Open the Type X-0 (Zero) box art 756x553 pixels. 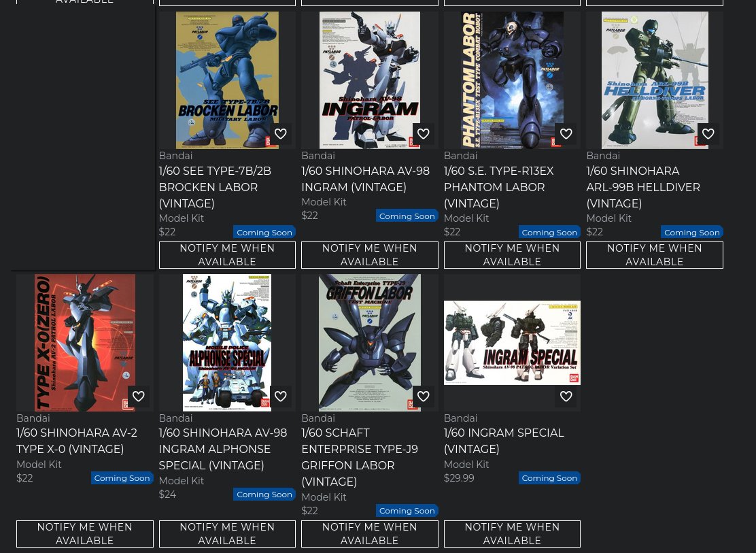[85, 343]
